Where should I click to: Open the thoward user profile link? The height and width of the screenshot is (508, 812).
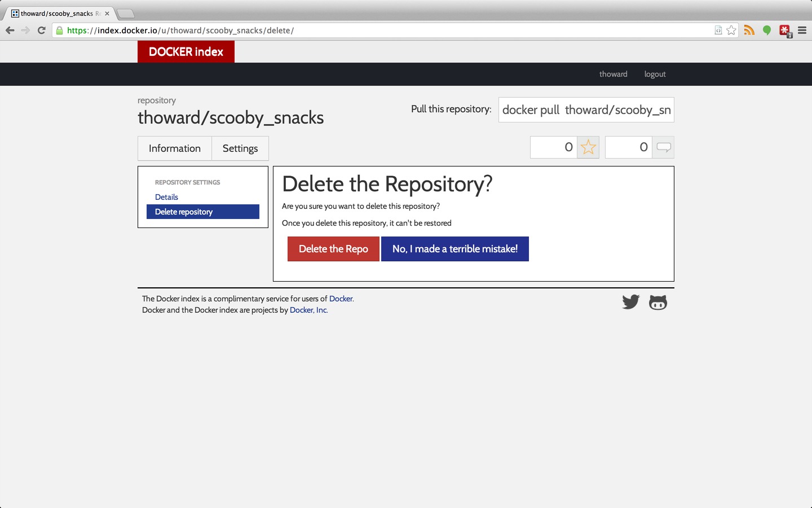(x=614, y=74)
